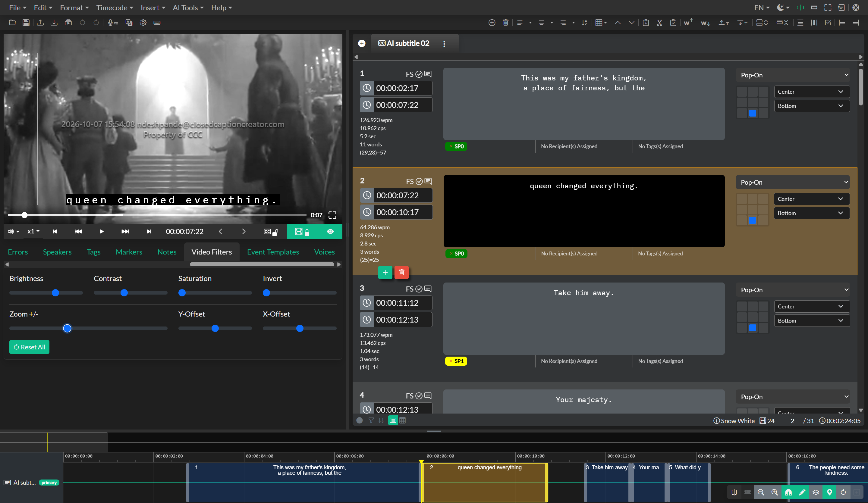Open the volume dropdown in player
Image resolution: width=868 pixels, height=503 pixels.
click(x=14, y=232)
